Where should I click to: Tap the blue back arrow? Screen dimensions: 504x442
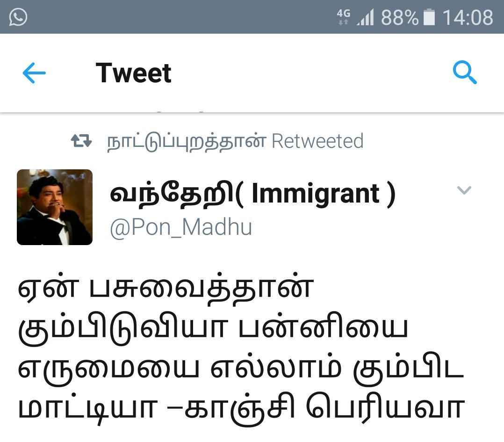coord(34,73)
